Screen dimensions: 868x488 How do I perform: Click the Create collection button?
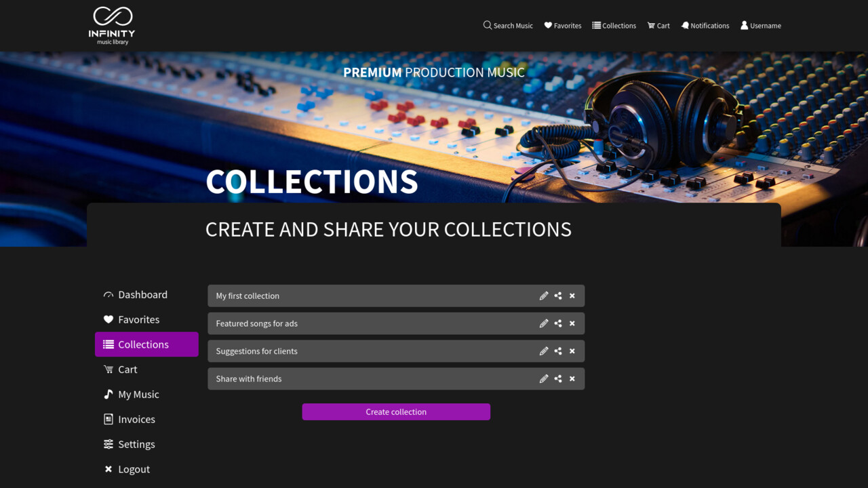pos(396,411)
